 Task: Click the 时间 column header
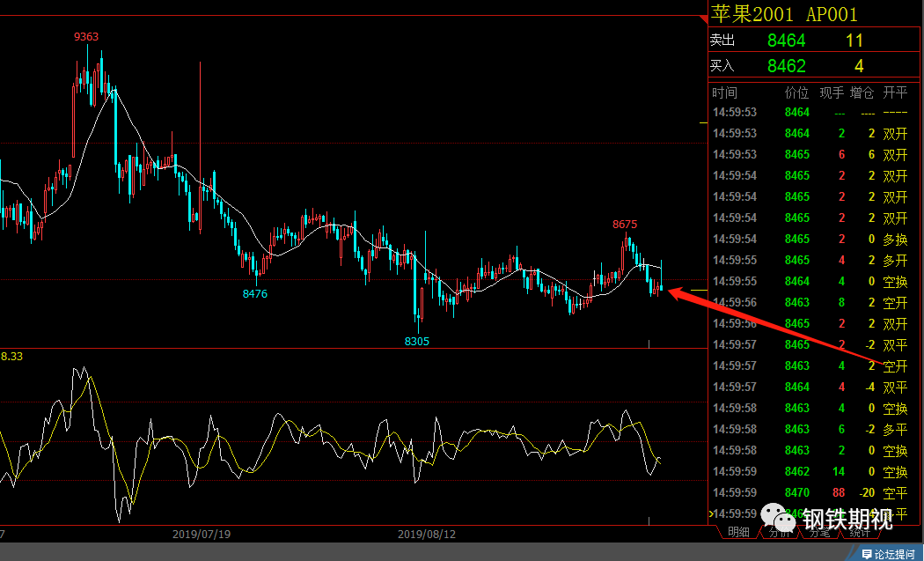[x=724, y=92]
